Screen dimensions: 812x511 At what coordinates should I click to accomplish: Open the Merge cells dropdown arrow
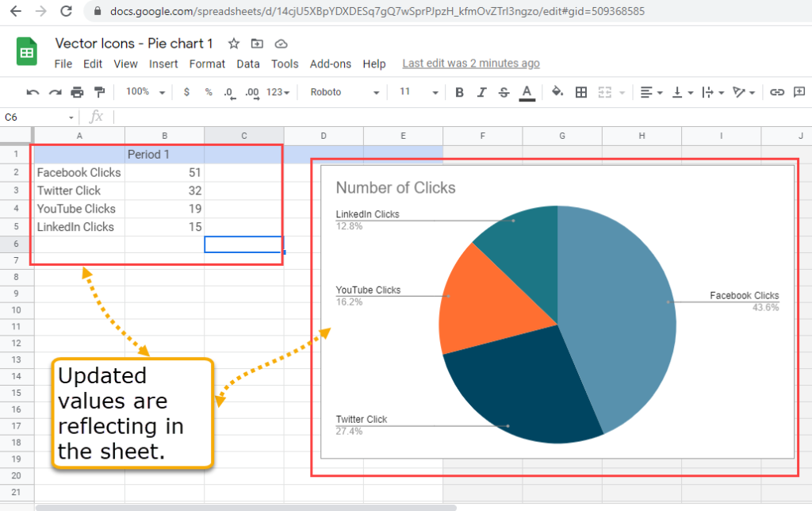(622, 93)
